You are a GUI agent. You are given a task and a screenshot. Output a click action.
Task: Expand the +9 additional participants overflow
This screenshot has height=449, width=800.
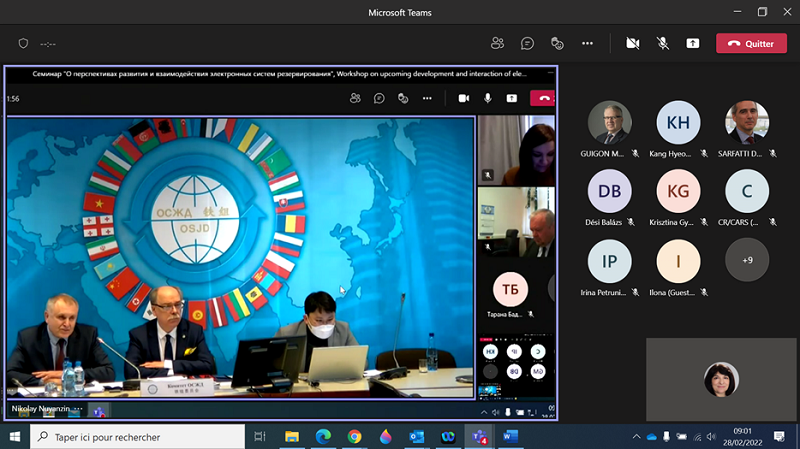click(747, 260)
